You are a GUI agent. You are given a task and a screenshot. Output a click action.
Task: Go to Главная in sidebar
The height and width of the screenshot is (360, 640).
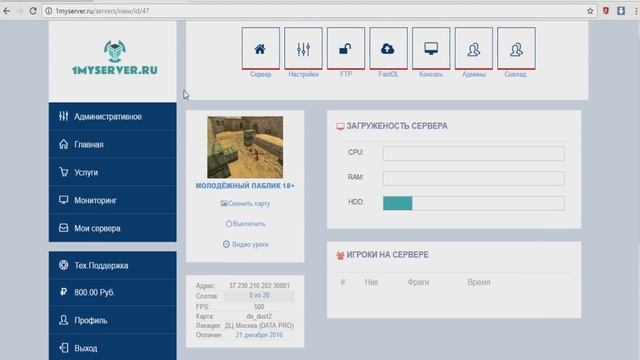point(113,144)
